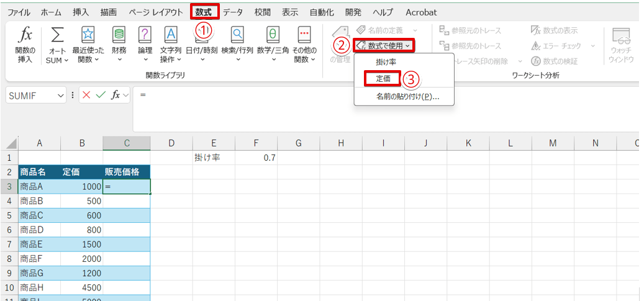Click the 販売価格 header cell
Image resolution: width=644 pixels, height=301 pixels.
[127, 172]
